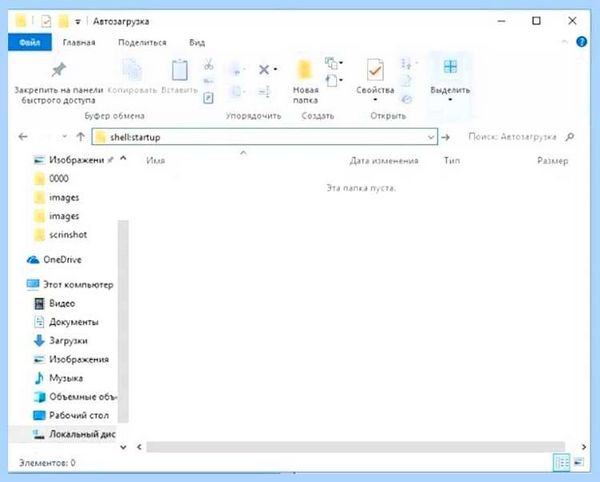Click the horizontal scrollbar right arrow
This screenshot has height=482, width=600.
[584, 446]
